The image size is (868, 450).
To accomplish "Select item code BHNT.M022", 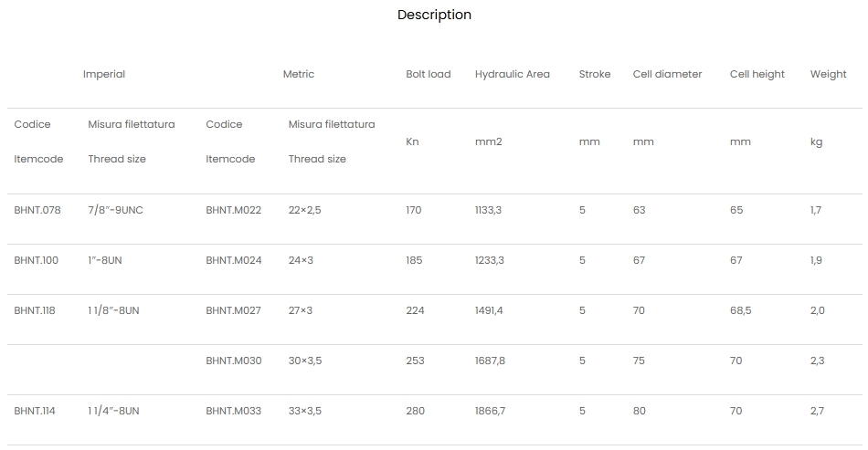I will pyautogui.click(x=233, y=210).
